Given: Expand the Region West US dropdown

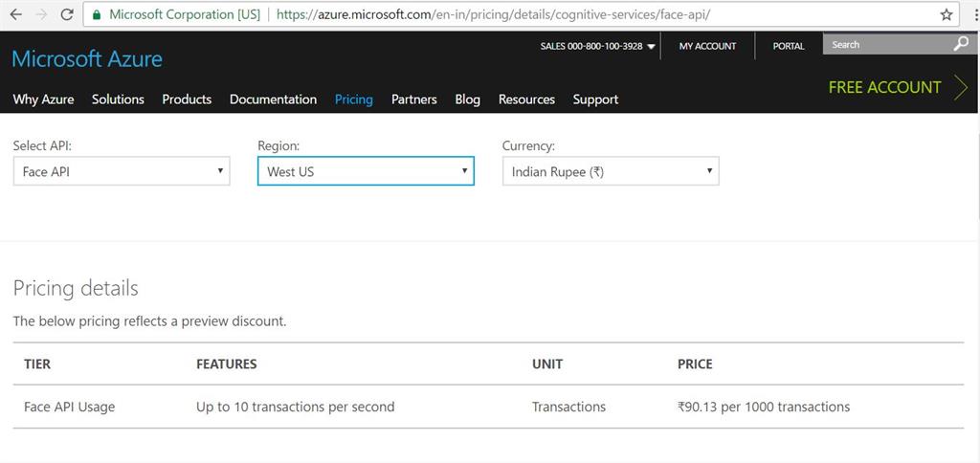Looking at the screenshot, I should tap(366, 171).
